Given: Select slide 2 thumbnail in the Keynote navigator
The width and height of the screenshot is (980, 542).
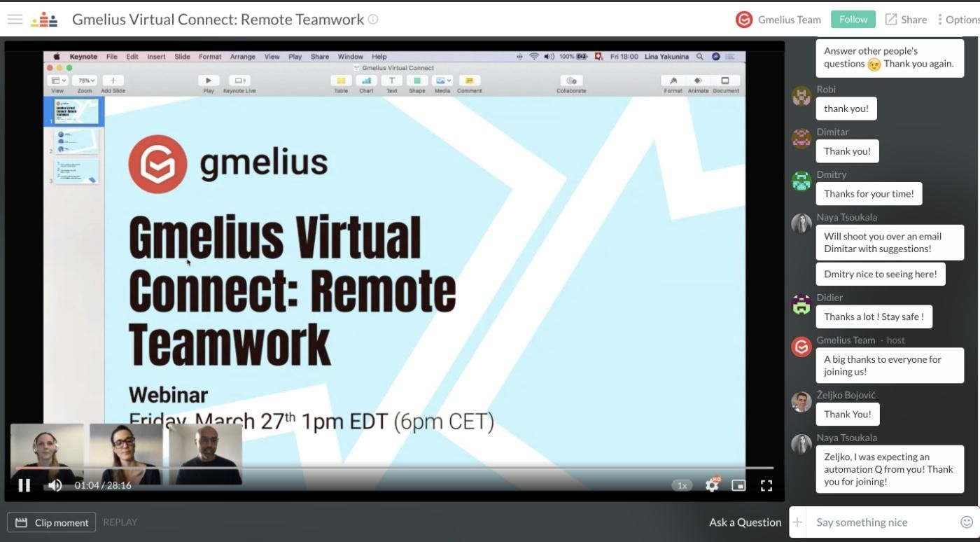Looking at the screenshot, I should (76, 141).
